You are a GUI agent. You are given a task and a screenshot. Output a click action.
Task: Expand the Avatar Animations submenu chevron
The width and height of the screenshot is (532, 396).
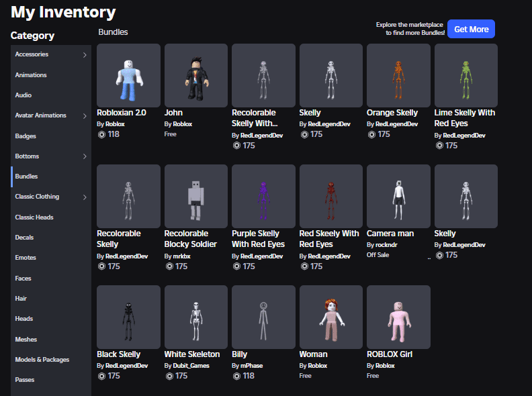point(85,116)
